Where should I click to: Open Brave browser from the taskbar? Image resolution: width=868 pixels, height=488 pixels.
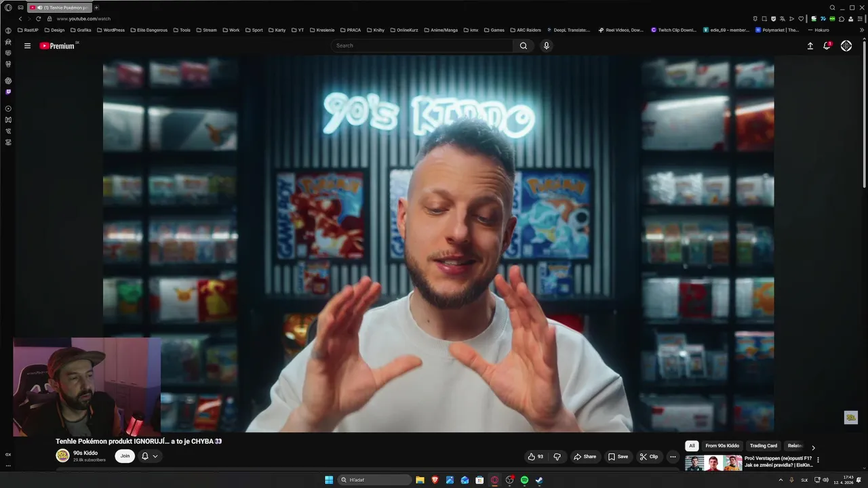click(x=435, y=480)
